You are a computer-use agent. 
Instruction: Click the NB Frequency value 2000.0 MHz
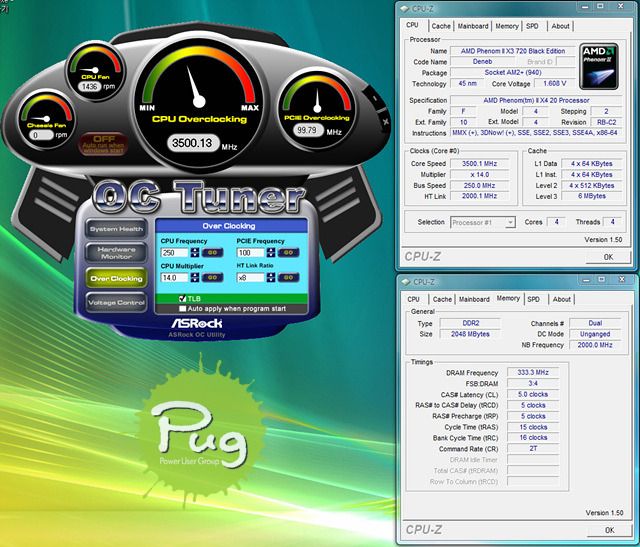pyautogui.click(x=595, y=345)
